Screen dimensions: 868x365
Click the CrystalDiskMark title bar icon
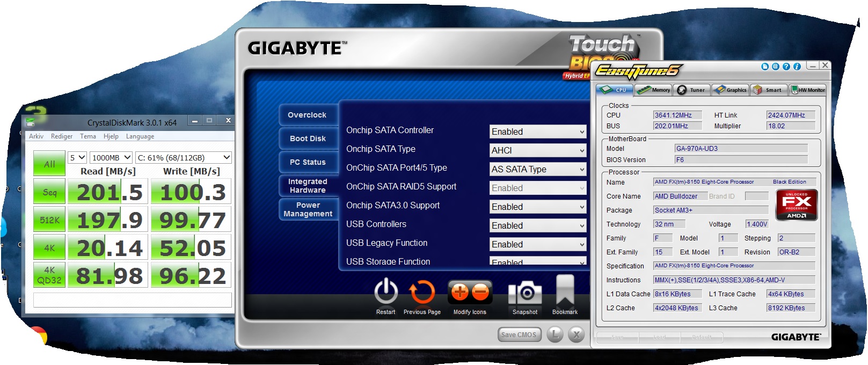click(x=31, y=122)
